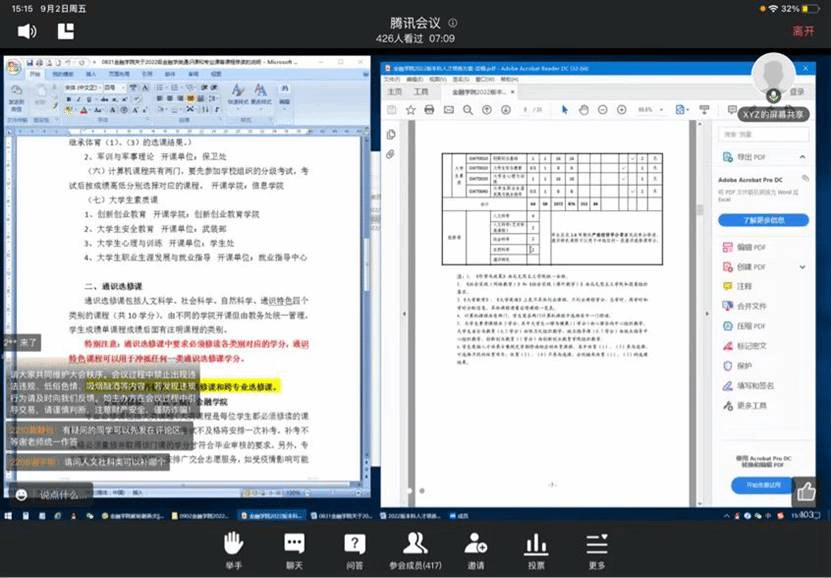The width and height of the screenshot is (831, 578).
Task: Click the zoom-in plus icon in Acrobat
Action: (x=621, y=109)
